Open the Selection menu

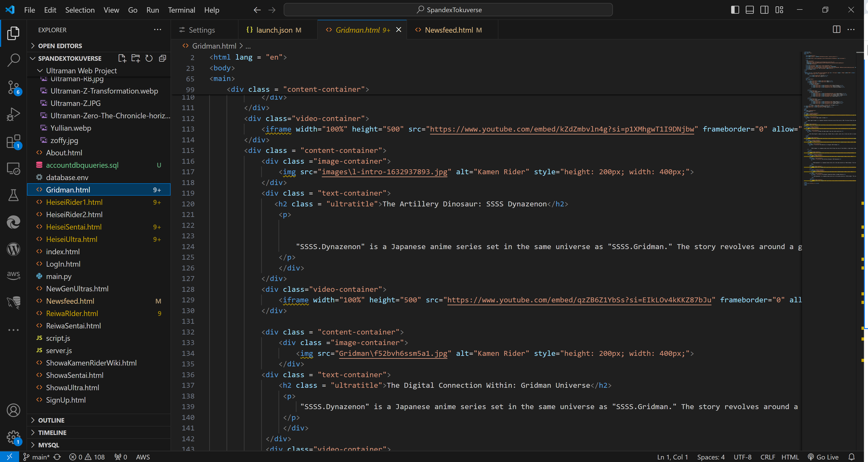[x=80, y=10]
